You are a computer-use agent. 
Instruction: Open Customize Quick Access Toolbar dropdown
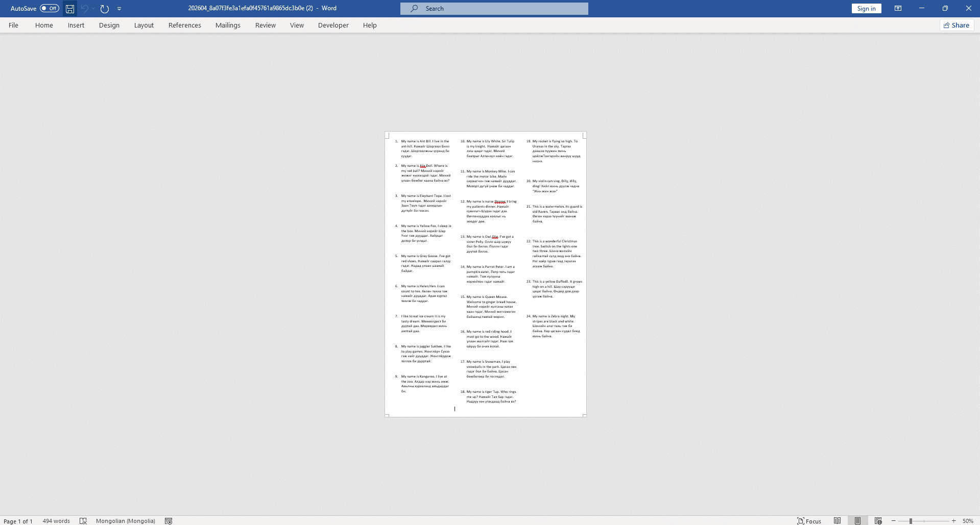point(119,9)
